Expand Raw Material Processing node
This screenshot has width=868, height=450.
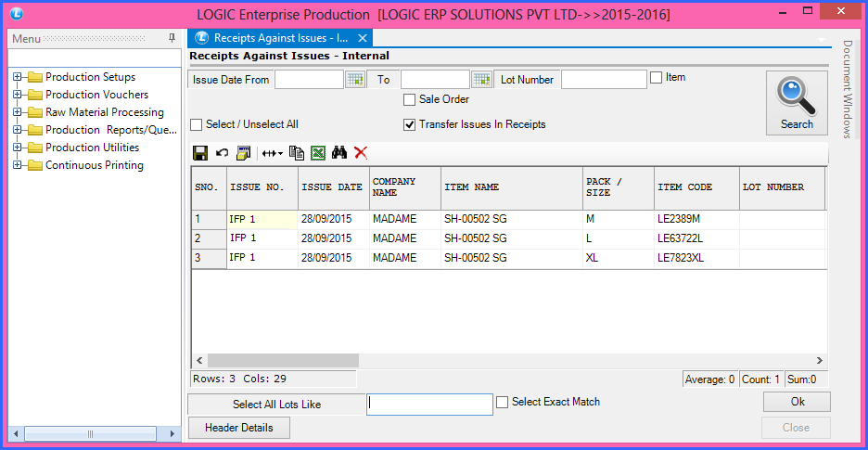click(x=18, y=112)
